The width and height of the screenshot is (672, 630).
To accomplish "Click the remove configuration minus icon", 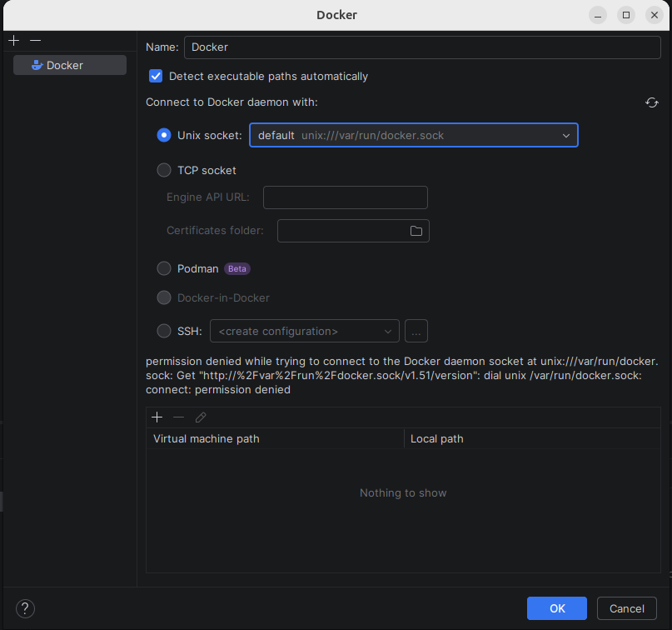I will click(x=35, y=40).
